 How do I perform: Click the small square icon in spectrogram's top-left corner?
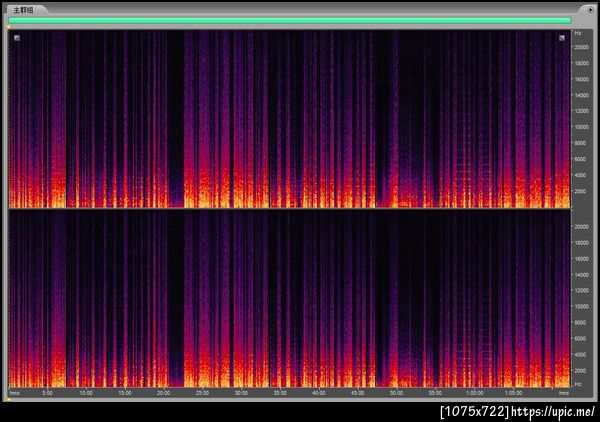click(17, 38)
